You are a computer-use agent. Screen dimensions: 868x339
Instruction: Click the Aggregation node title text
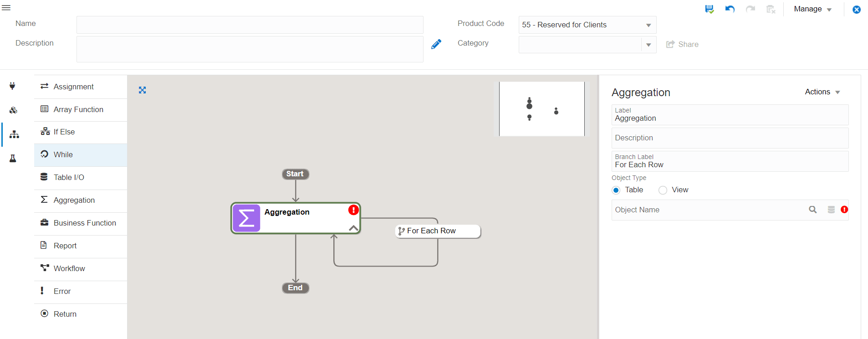[287, 212]
